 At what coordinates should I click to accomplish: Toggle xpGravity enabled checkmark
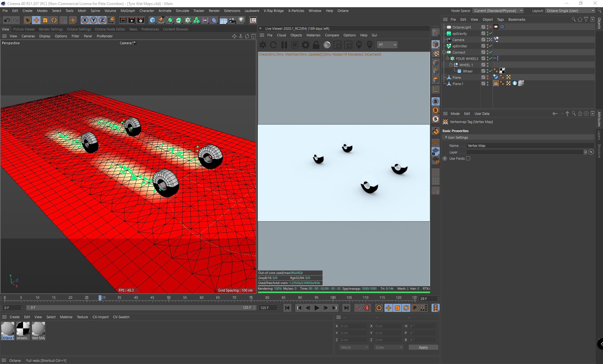[x=490, y=34]
